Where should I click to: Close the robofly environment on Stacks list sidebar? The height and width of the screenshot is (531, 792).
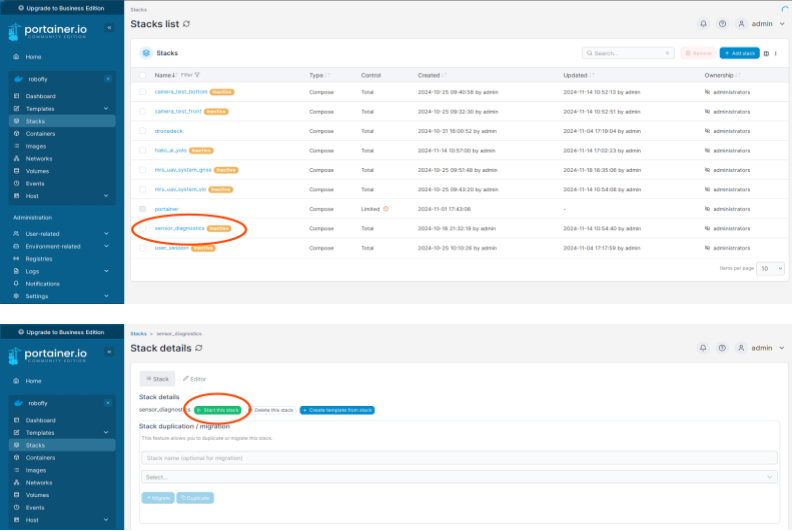click(108, 79)
